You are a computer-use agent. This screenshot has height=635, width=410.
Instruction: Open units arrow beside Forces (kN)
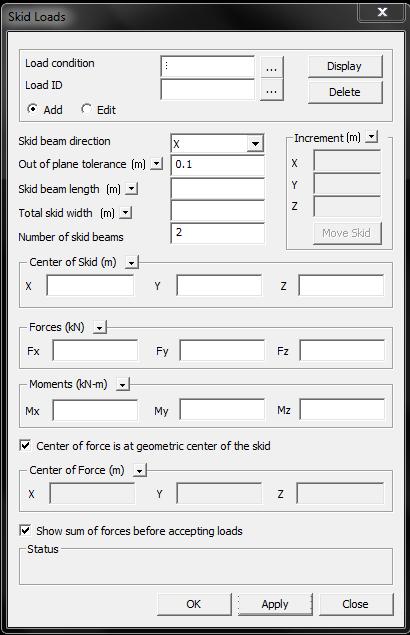tap(100, 327)
